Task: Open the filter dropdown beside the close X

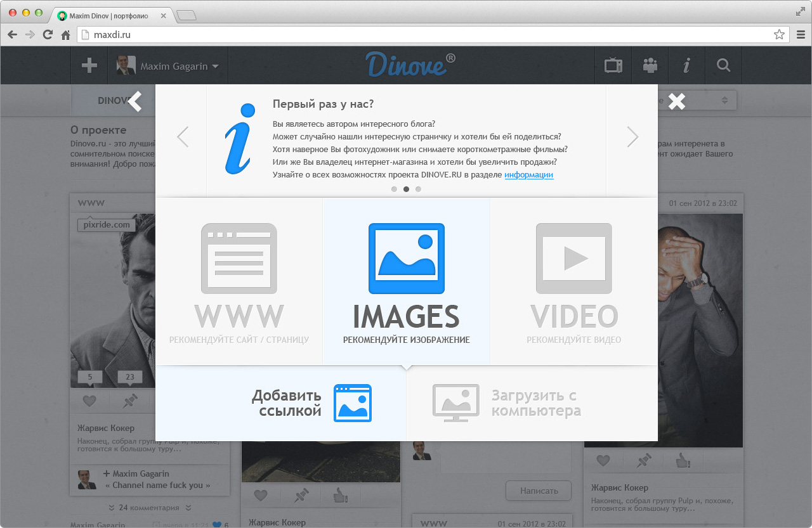Action: point(697,100)
